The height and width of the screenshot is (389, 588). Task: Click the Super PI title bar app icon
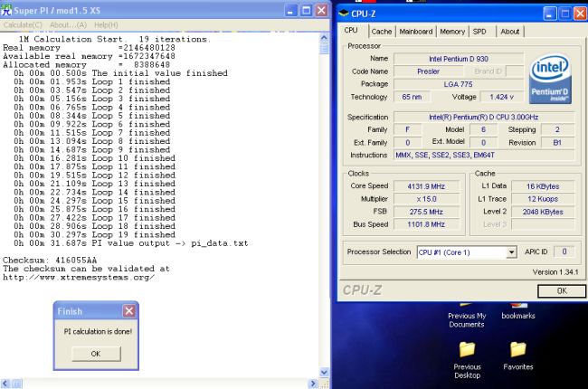(x=6, y=10)
